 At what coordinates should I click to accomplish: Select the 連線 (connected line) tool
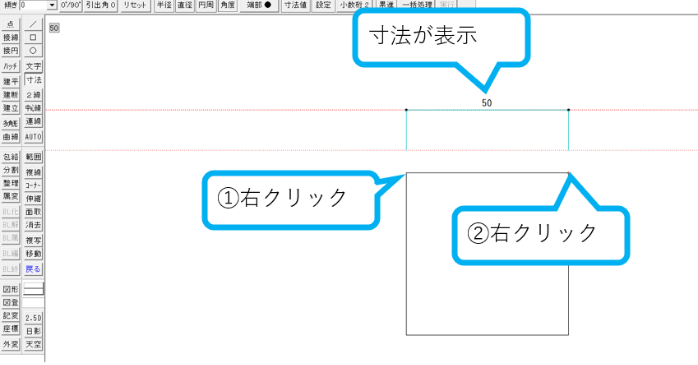pos(33,122)
